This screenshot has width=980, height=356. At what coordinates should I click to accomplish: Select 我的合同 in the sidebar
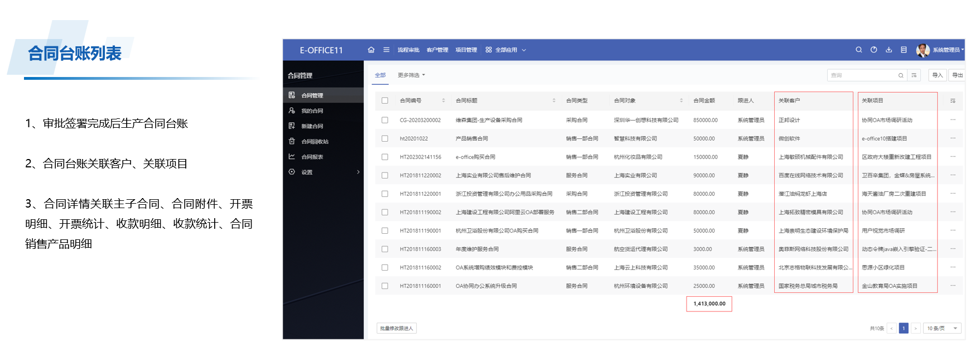click(x=324, y=111)
